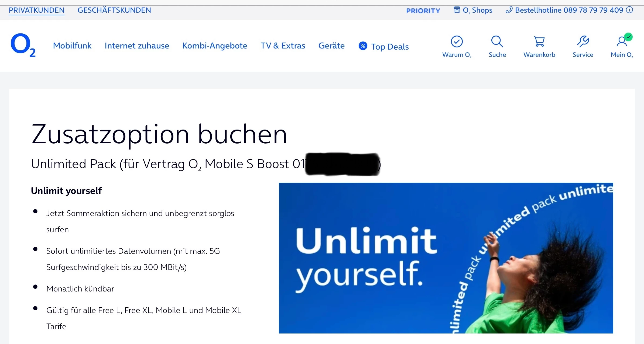Switch to the Geschäftskunden tab

114,10
